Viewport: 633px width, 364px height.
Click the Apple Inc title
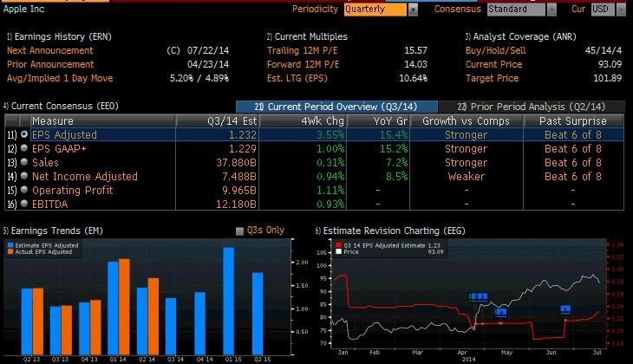point(23,9)
